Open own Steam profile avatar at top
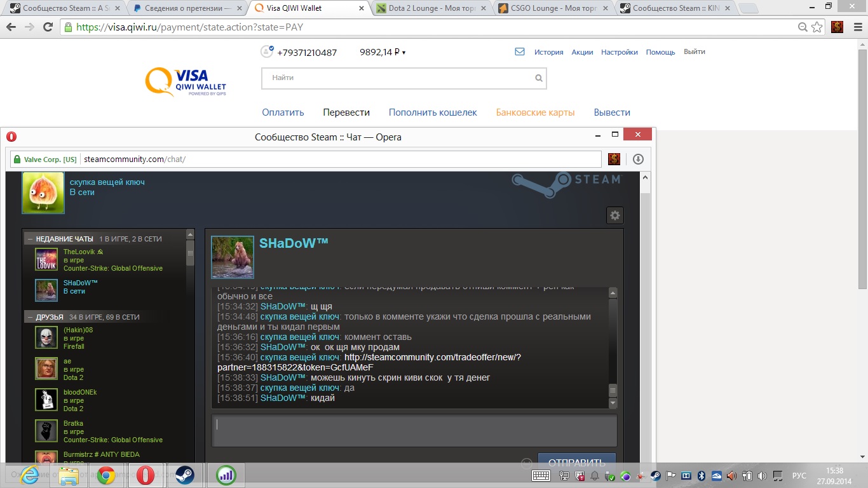Screen dimensions: 868x488 point(43,193)
